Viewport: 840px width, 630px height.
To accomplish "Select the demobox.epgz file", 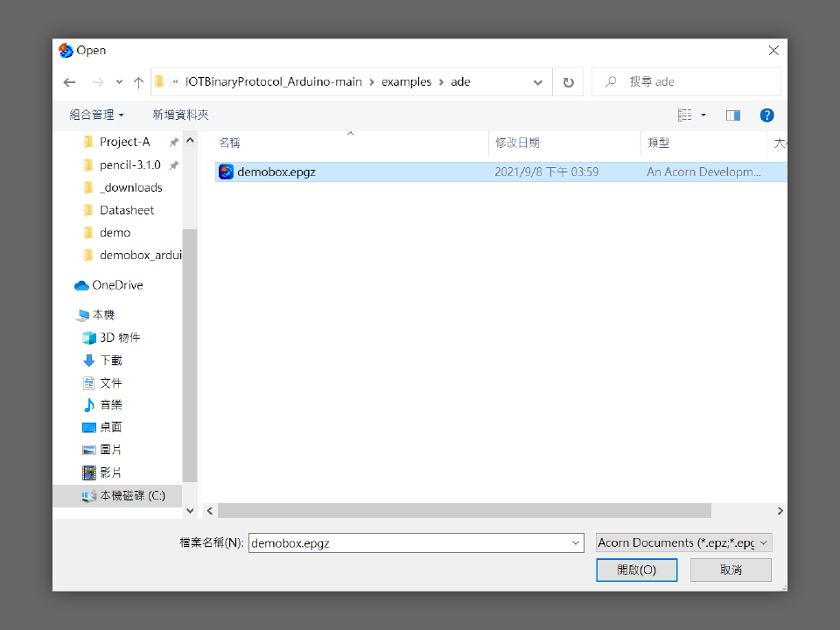I will [x=276, y=172].
